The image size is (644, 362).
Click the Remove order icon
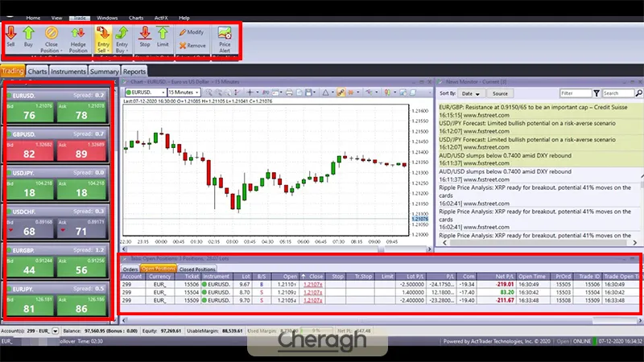(192, 46)
